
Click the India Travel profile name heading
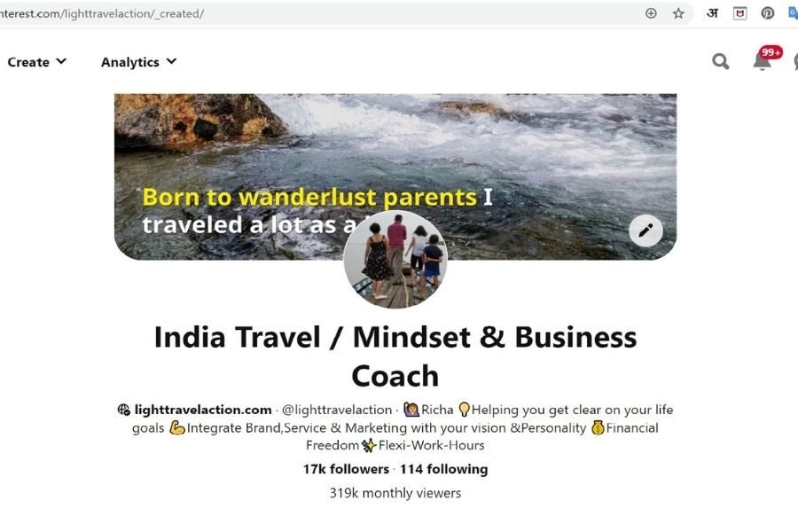pyautogui.click(x=395, y=356)
